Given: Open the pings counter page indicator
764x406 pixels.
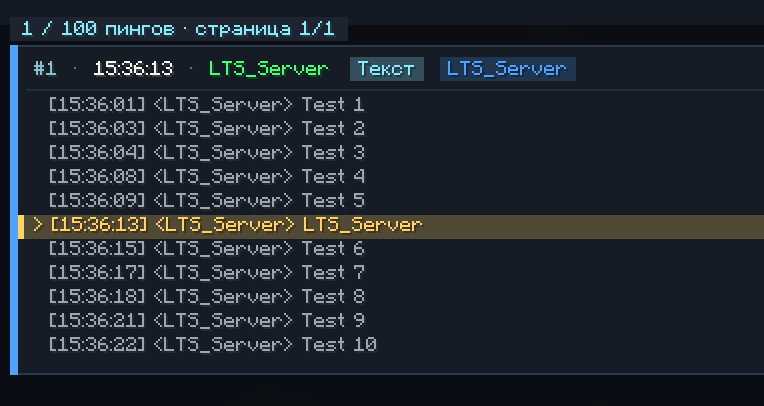Looking at the screenshot, I should [x=178, y=29].
